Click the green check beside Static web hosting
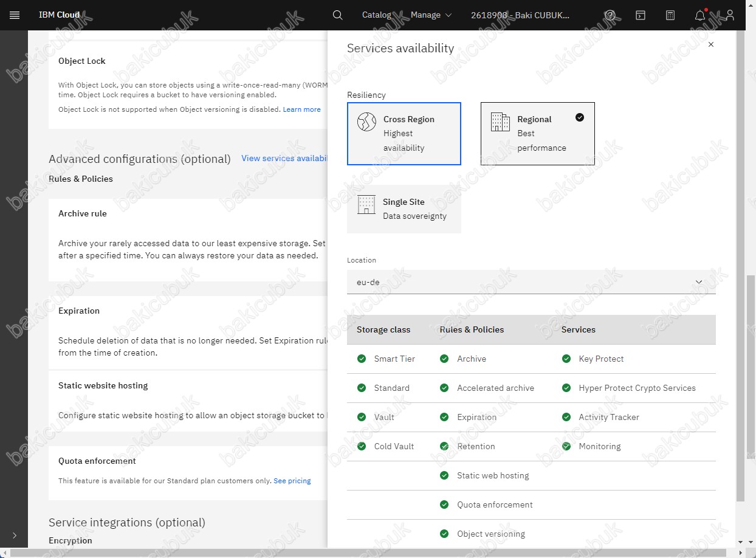This screenshot has width=756, height=558. (x=444, y=475)
